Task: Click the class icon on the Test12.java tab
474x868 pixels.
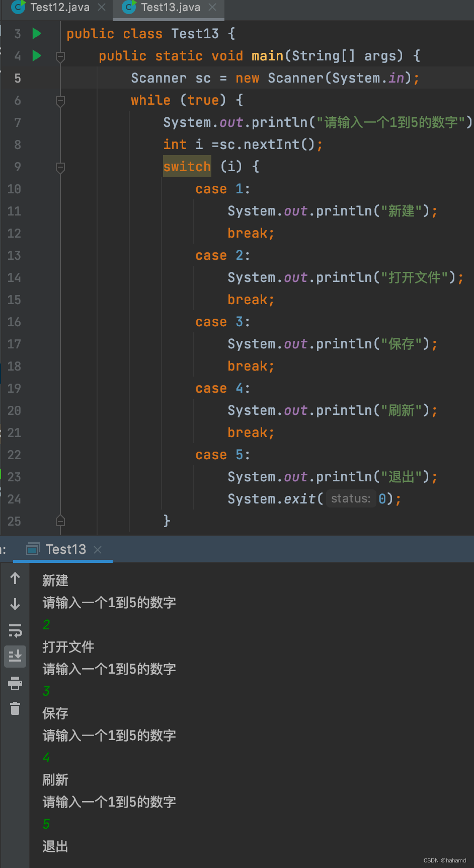Action: pos(18,7)
